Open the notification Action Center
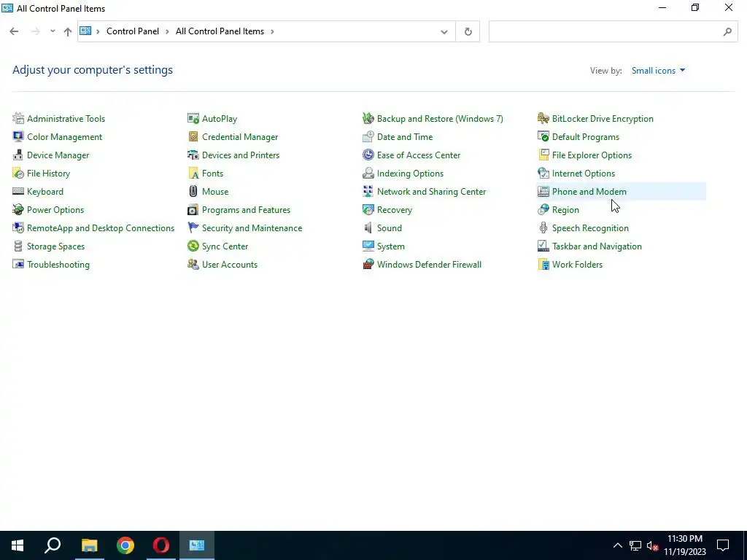747x560 pixels. pyautogui.click(x=723, y=545)
